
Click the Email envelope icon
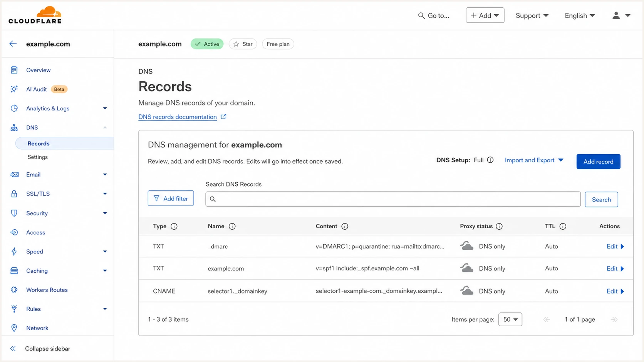(14, 175)
